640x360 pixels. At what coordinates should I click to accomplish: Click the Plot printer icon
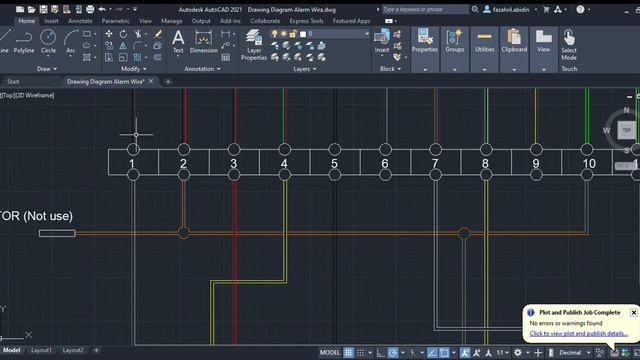pyautogui.click(x=90, y=9)
